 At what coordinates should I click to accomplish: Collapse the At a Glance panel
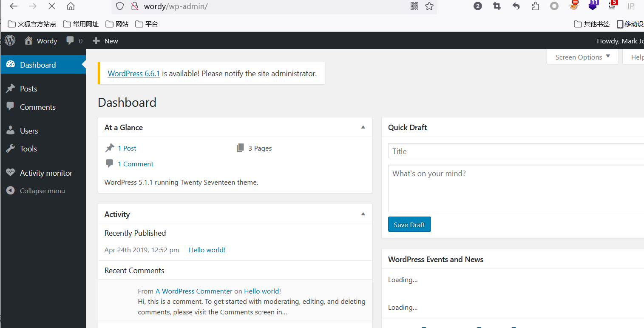coord(363,127)
